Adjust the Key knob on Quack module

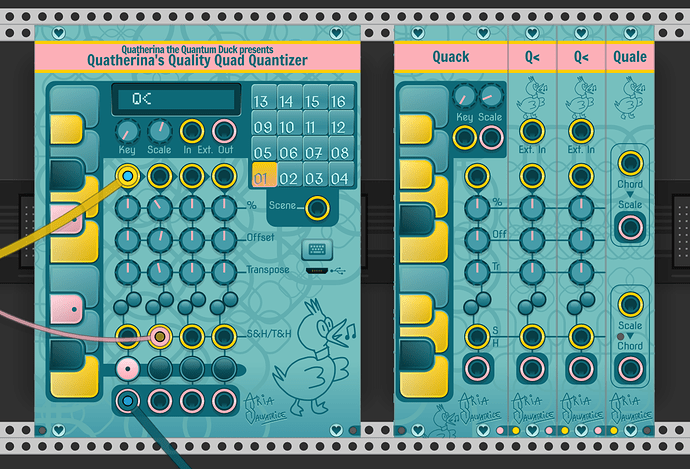(464, 96)
